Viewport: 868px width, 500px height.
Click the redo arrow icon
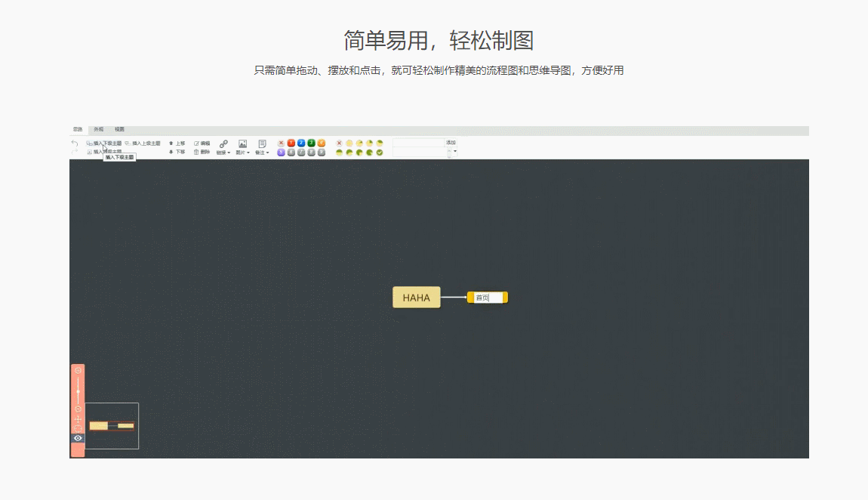click(x=75, y=150)
